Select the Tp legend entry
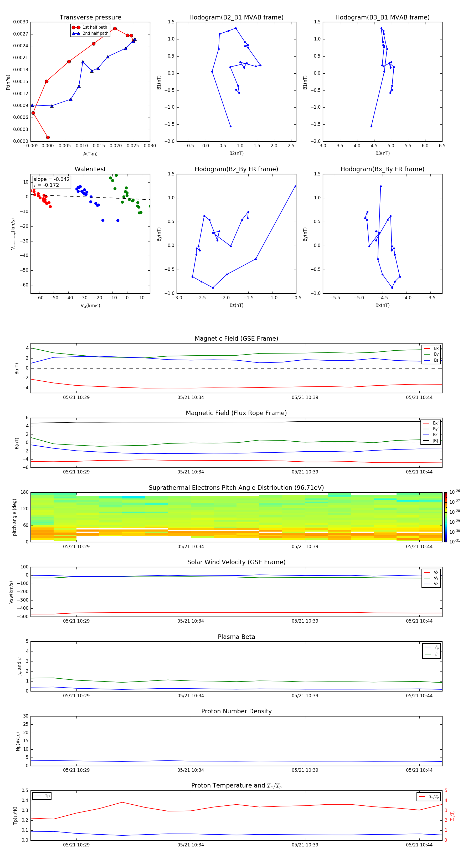The width and height of the screenshot is (473, 868). 42,796
